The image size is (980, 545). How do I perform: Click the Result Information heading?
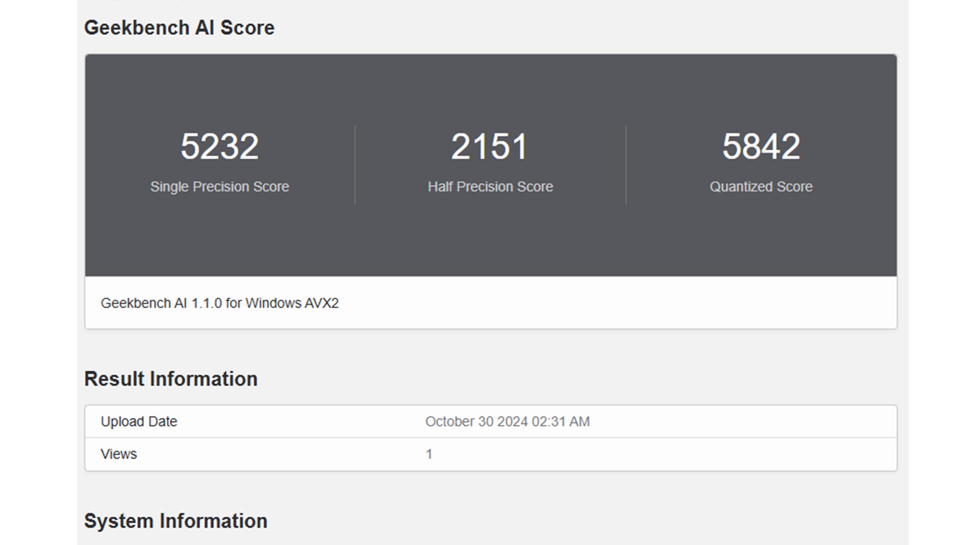click(x=171, y=379)
